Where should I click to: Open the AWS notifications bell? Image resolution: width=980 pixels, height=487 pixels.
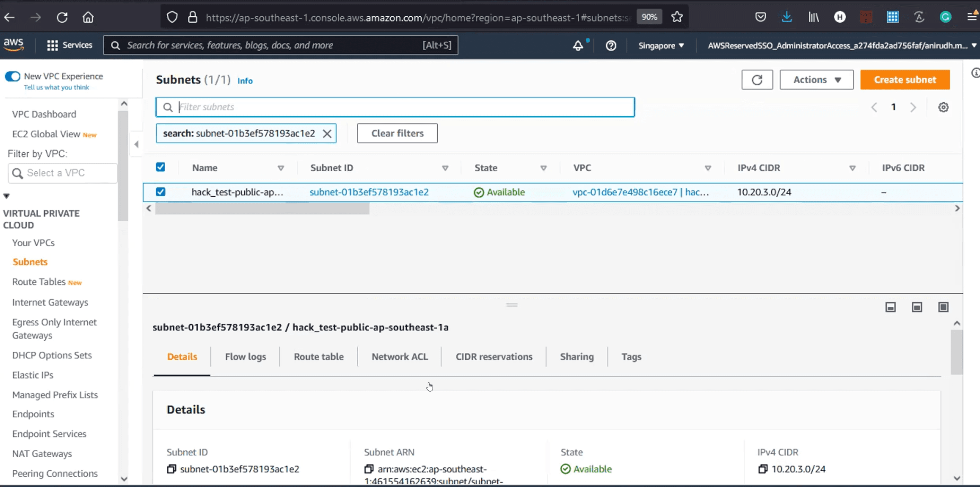[579, 45]
